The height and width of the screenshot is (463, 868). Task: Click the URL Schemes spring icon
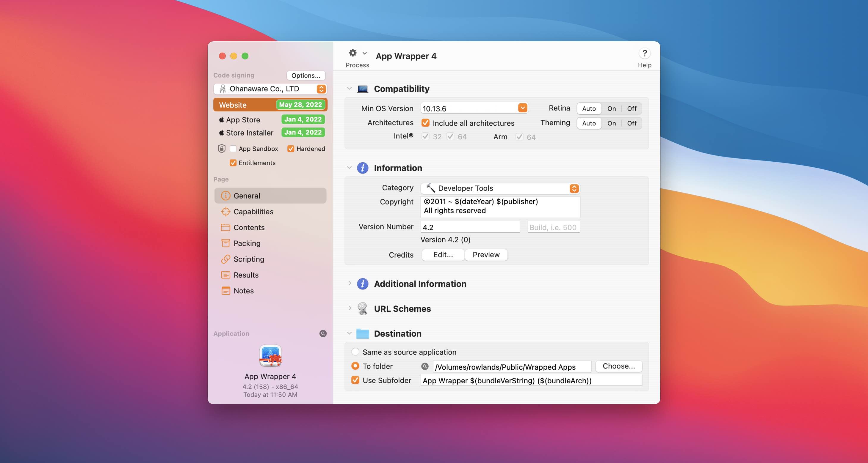coord(363,308)
